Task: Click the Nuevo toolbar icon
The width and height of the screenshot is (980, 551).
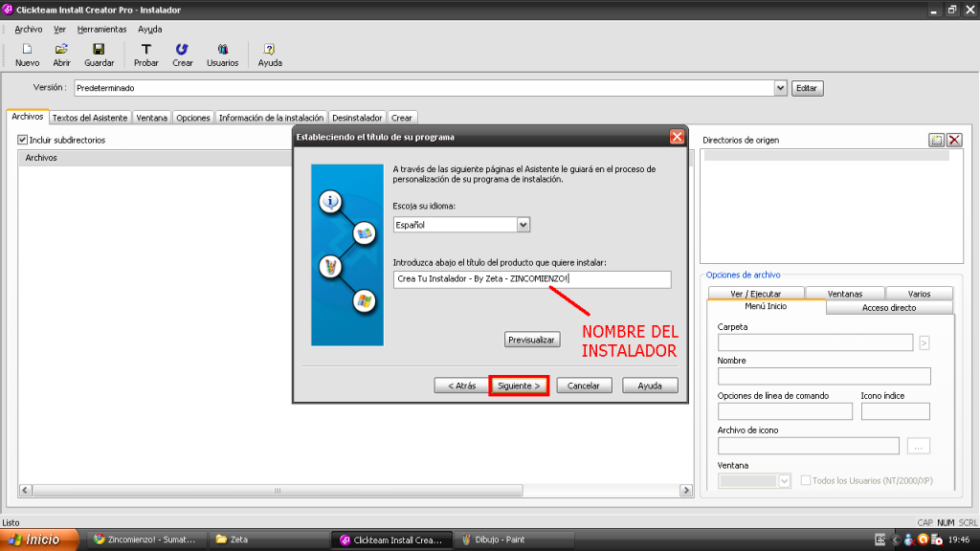Action: [27, 55]
